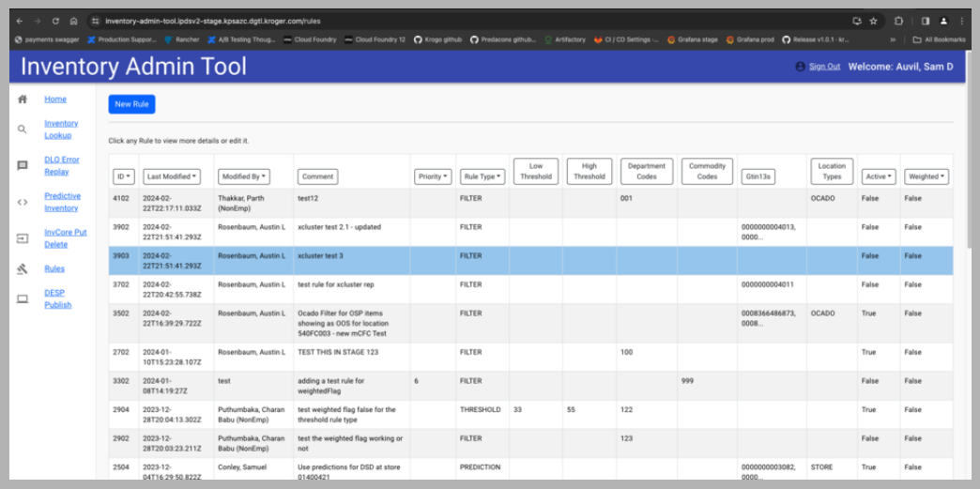Open the InvCore Put Delete link
Image resolution: width=980 pixels, height=489 pixels.
click(x=66, y=238)
